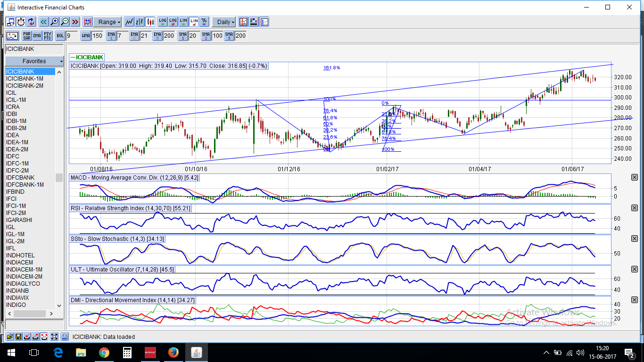644x362 pixels.
Task: Switch to OHLC bar chart style
Action: click(x=140, y=22)
